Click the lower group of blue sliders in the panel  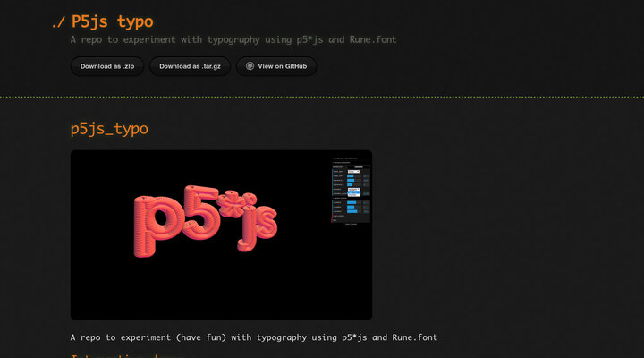pos(351,208)
